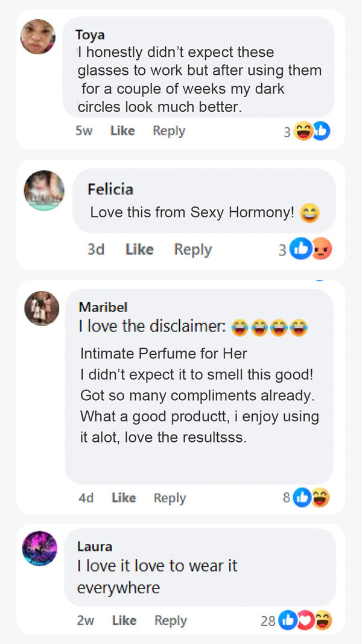Click heart reaction icon on Laura's comment
Screen dimensions: 362x644
pos(305,620)
